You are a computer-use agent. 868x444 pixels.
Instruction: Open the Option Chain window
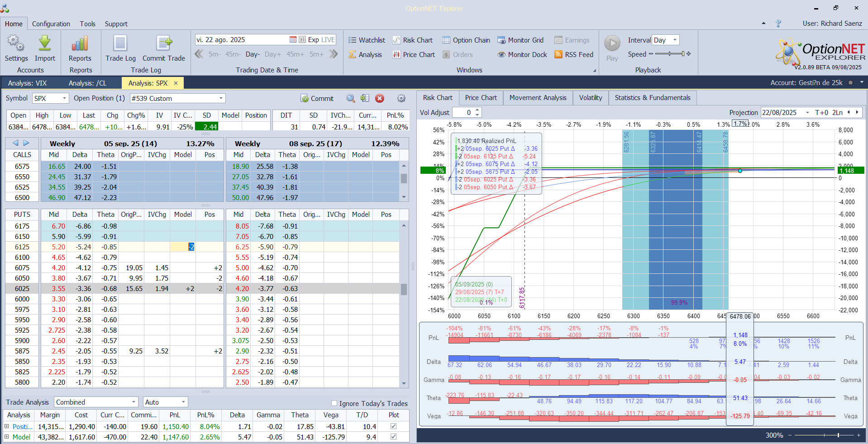(x=466, y=40)
